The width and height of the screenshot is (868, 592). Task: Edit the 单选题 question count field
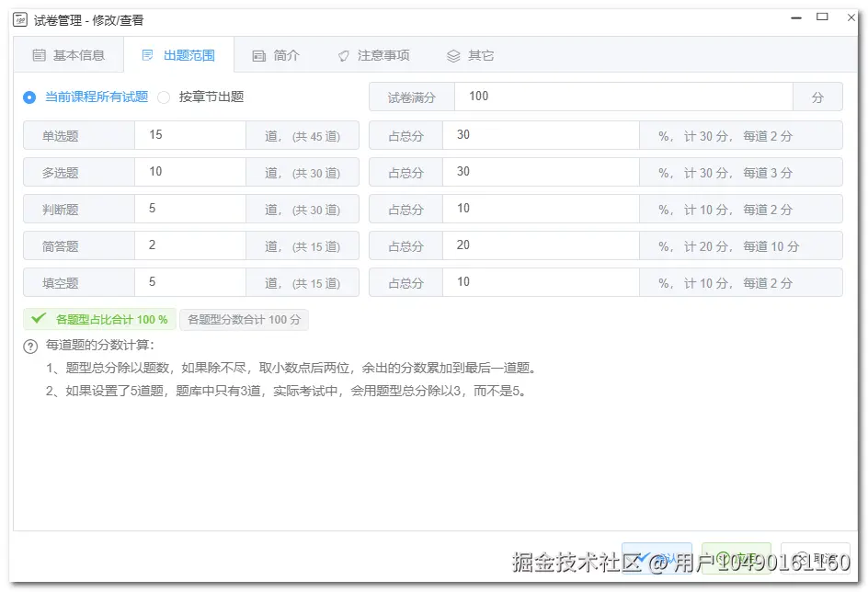tap(189, 135)
